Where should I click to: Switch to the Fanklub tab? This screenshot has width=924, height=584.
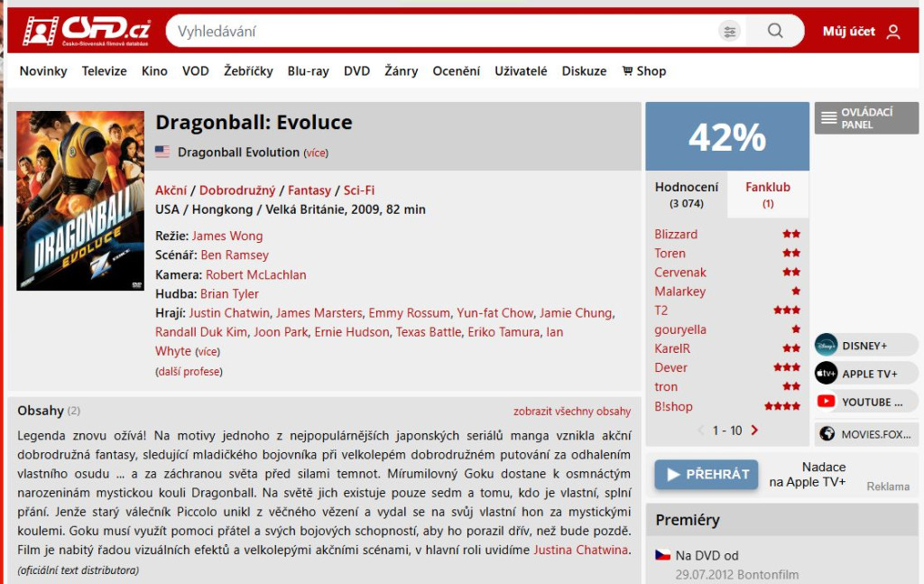768,193
